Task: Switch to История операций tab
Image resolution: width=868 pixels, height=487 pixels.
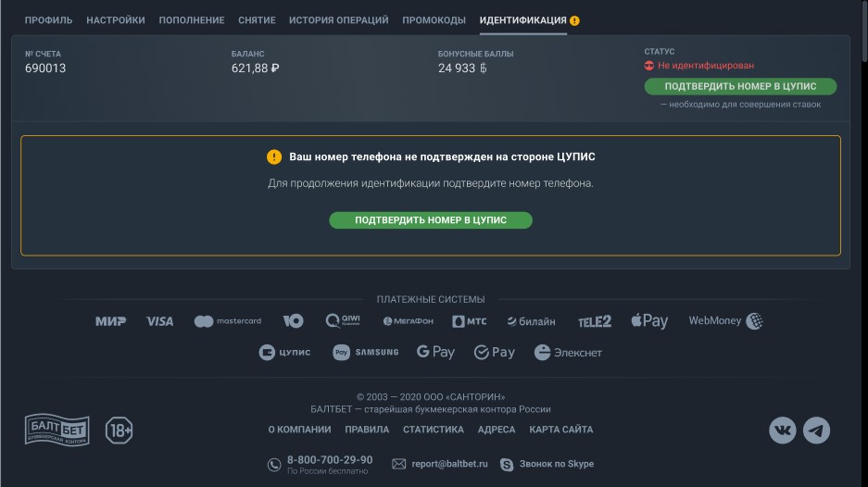Action: tap(339, 20)
